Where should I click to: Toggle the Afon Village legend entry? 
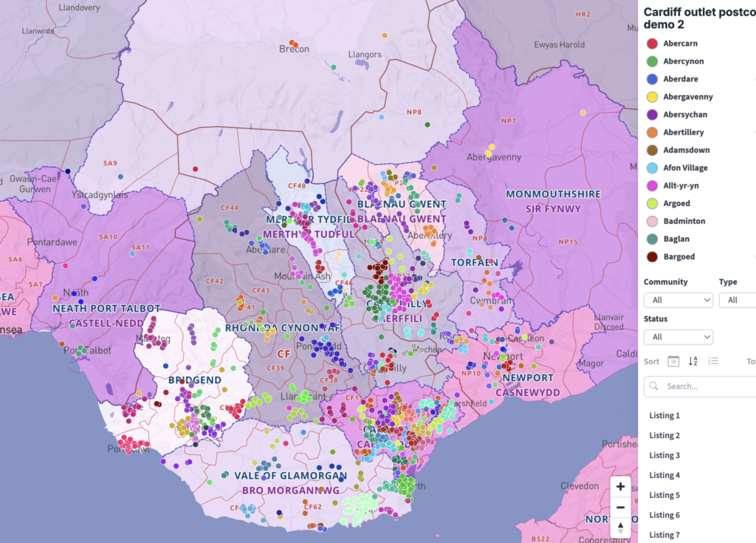(x=684, y=168)
